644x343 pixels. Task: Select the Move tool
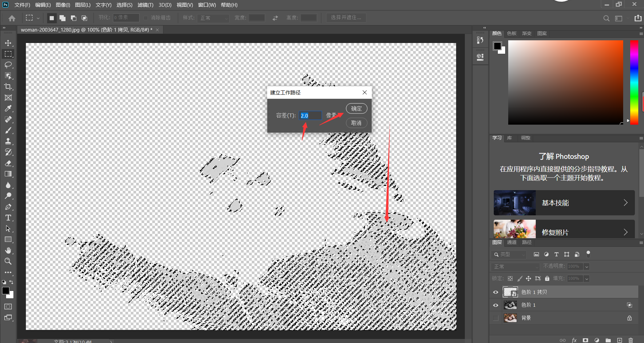(x=8, y=43)
